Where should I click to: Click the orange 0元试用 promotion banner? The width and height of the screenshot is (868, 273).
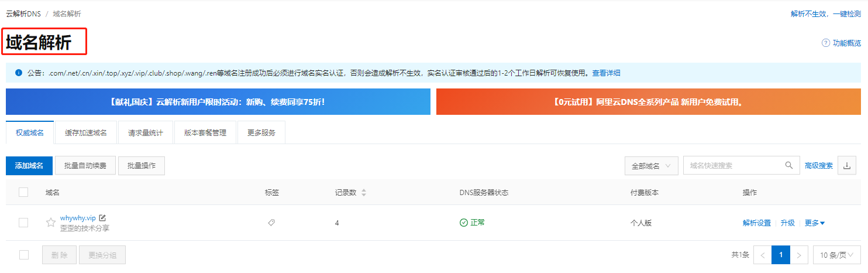[x=649, y=101]
